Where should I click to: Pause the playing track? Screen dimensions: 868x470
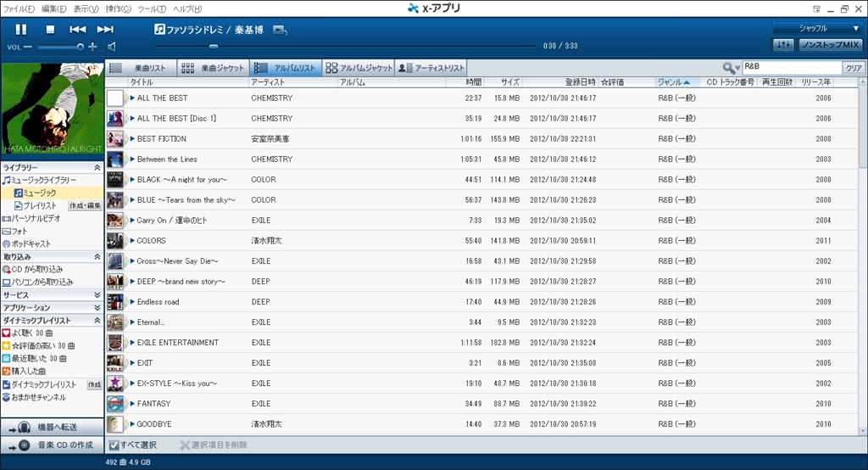click(21, 30)
